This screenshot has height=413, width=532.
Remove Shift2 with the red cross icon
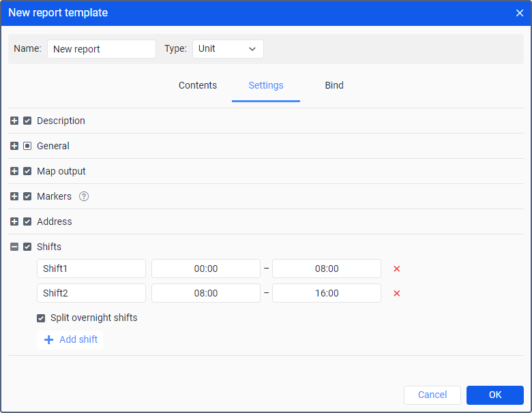(396, 293)
